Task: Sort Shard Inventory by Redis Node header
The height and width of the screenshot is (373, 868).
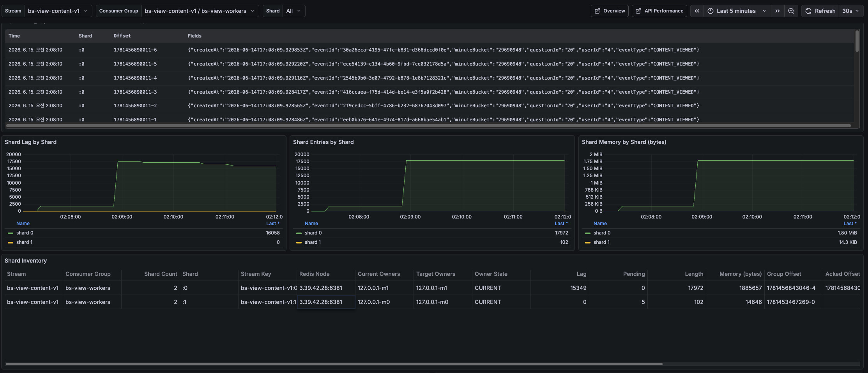Action: pyautogui.click(x=314, y=274)
